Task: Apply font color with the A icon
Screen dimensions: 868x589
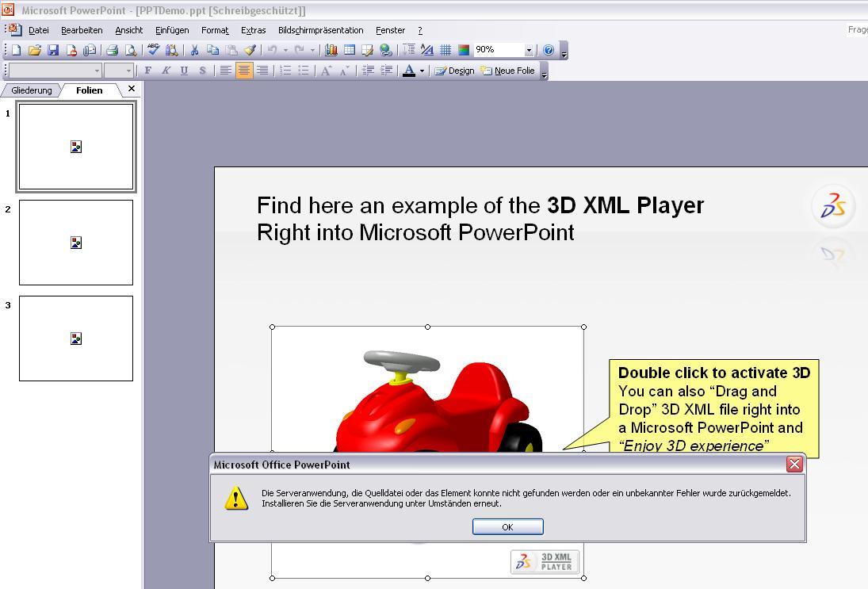Action: click(x=409, y=71)
